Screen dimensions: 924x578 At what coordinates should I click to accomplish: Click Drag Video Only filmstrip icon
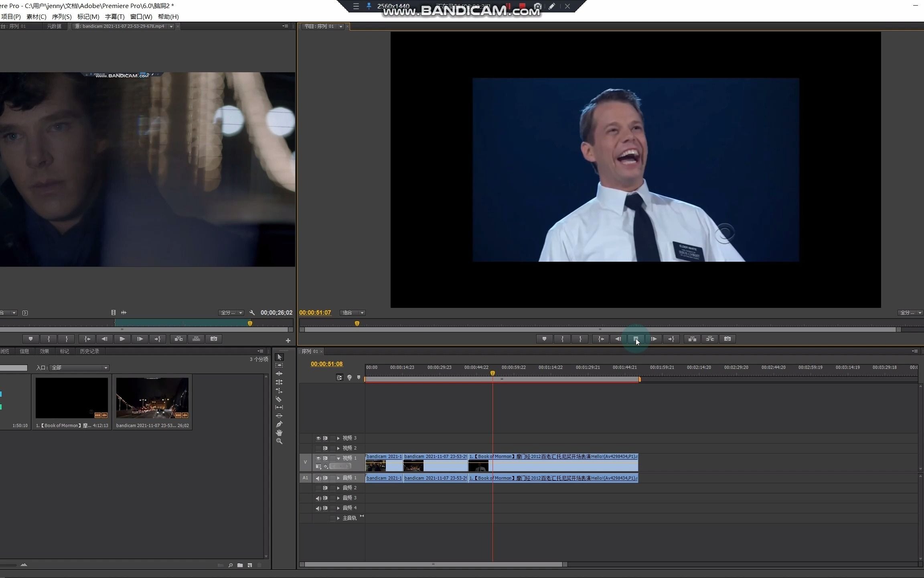point(113,312)
